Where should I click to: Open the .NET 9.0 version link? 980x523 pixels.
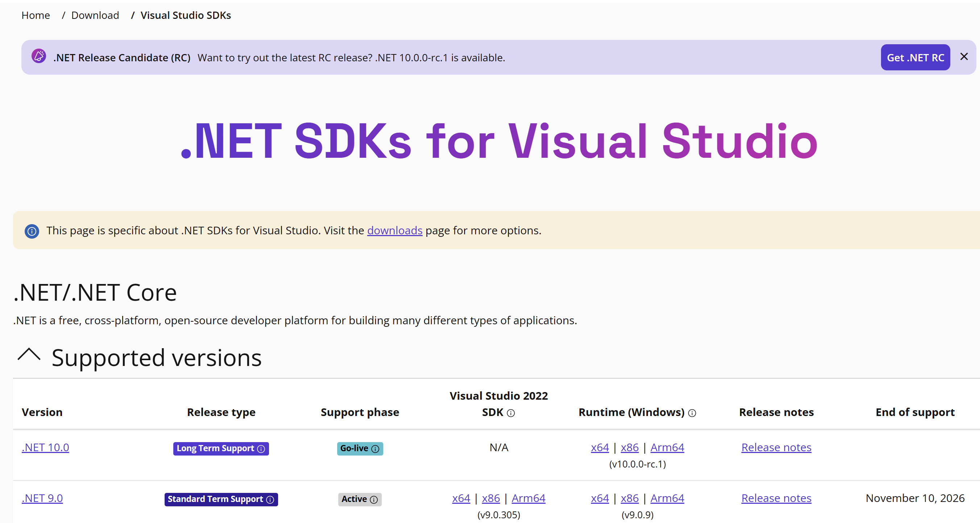[x=42, y=498]
